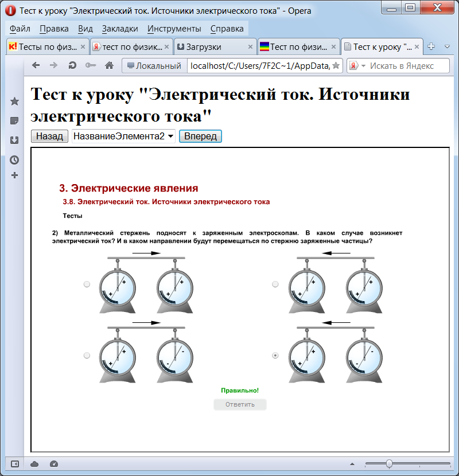Viewport: 459px width, 476px height.
Task: Click the "Тесты" label
Action: (x=73, y=216)
